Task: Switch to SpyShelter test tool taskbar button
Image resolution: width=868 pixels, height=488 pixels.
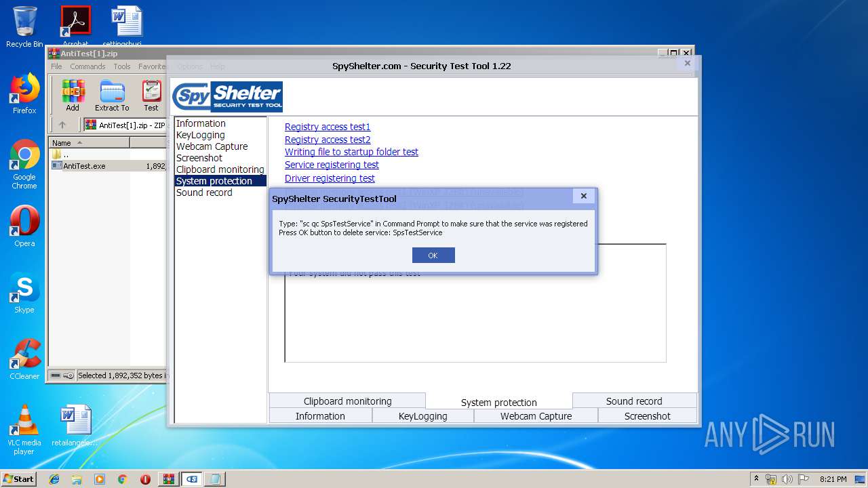Action: click(192, 479)
